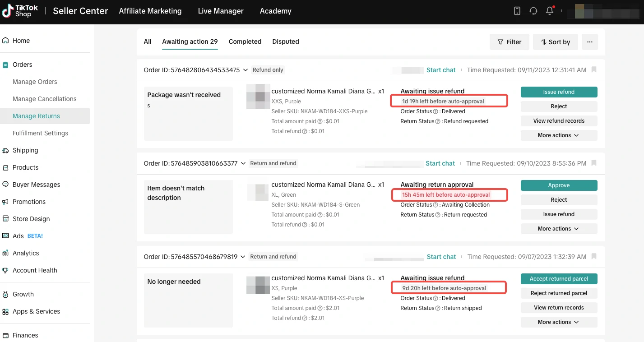Open the notifications bell

tap(550, 11)
